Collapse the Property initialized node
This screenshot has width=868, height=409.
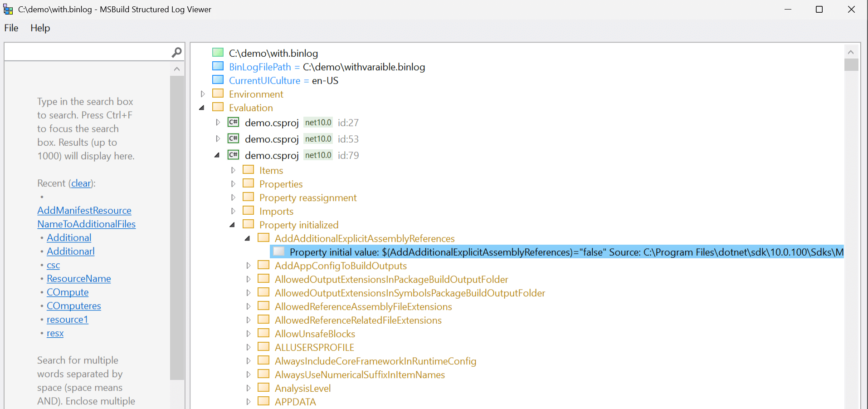[x=233, y=225]
